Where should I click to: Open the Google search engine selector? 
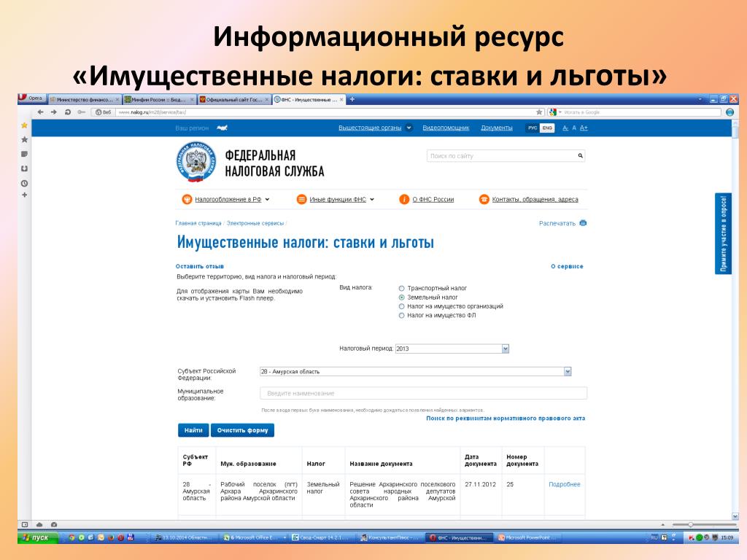[x=554, y=112]
